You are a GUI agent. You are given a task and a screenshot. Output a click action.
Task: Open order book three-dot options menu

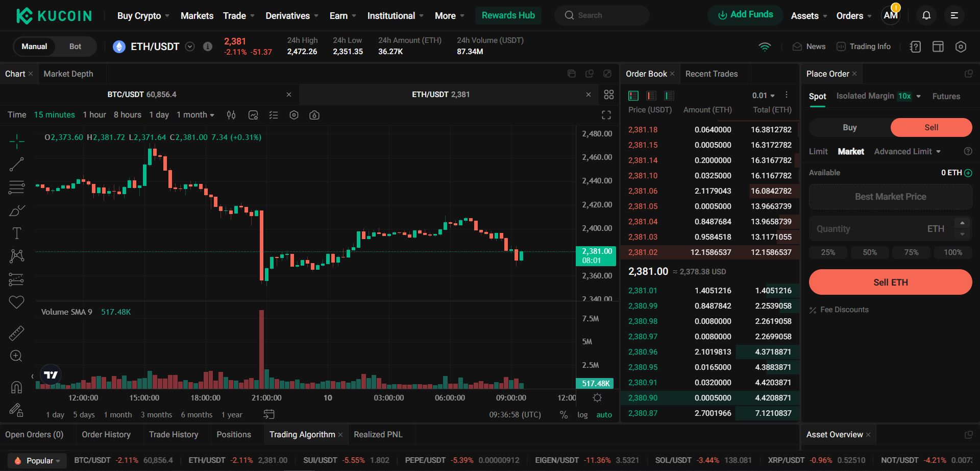(x=787, y=95)
